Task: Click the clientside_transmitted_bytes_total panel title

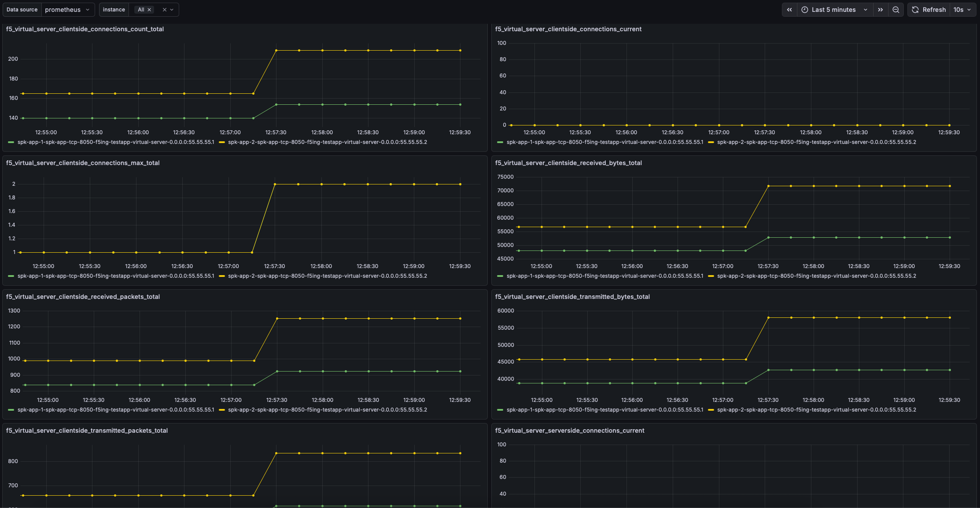Action: coord(572,297)
